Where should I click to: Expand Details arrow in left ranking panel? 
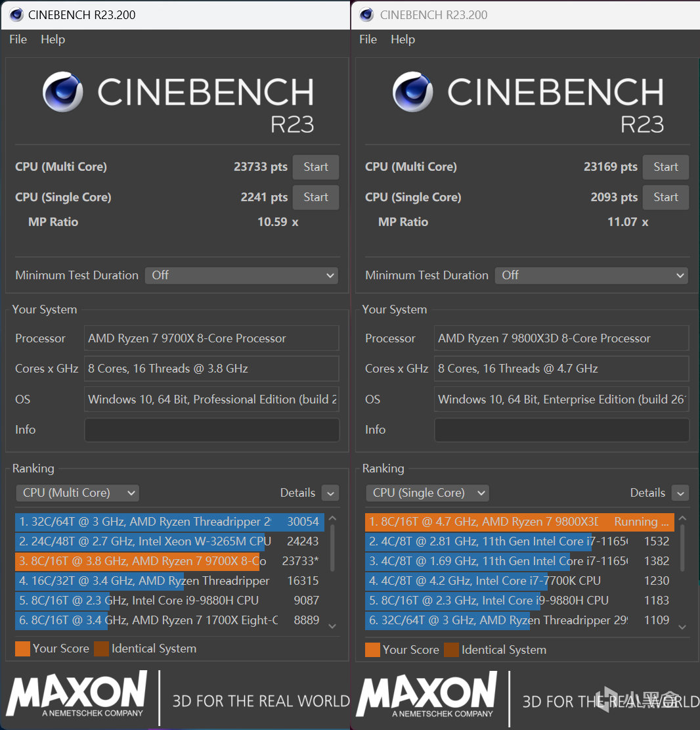coord(330,493)
